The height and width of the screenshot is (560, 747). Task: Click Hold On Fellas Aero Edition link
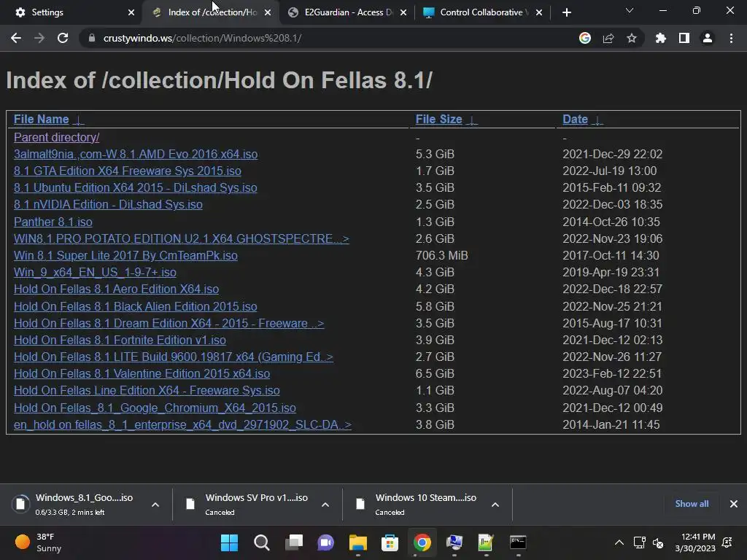(x=116, y=289)
